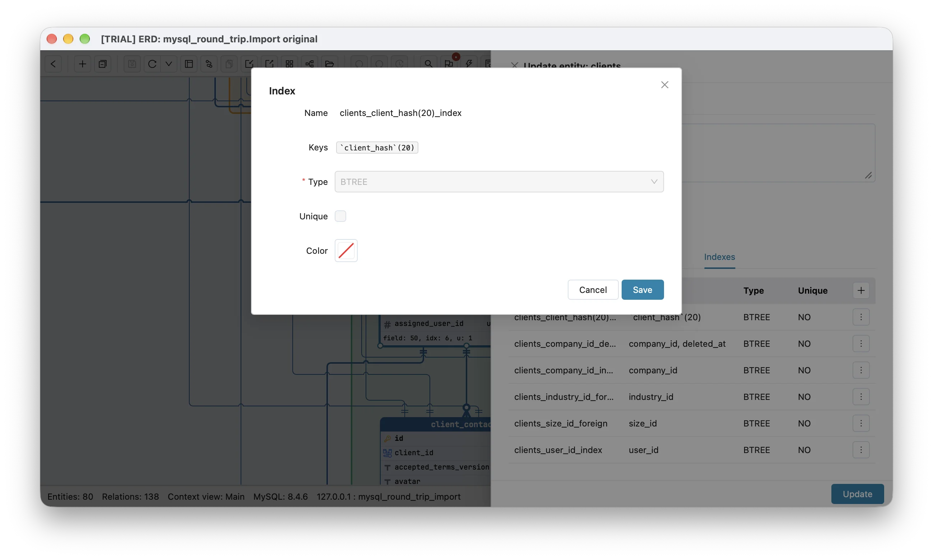
Task: Open the menu for the clients_industry_id_for... row
Action: point(860,397)
